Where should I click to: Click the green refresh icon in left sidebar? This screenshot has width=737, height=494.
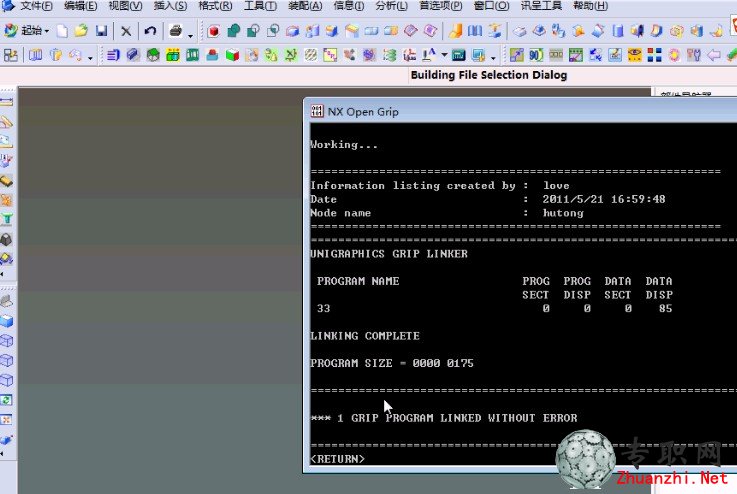click(x=7, y=400)
